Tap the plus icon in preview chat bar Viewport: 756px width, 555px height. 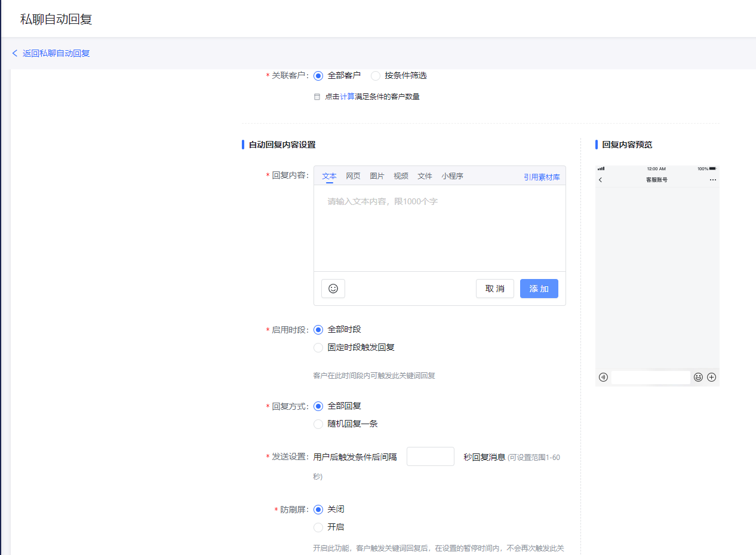coord(711,377)
